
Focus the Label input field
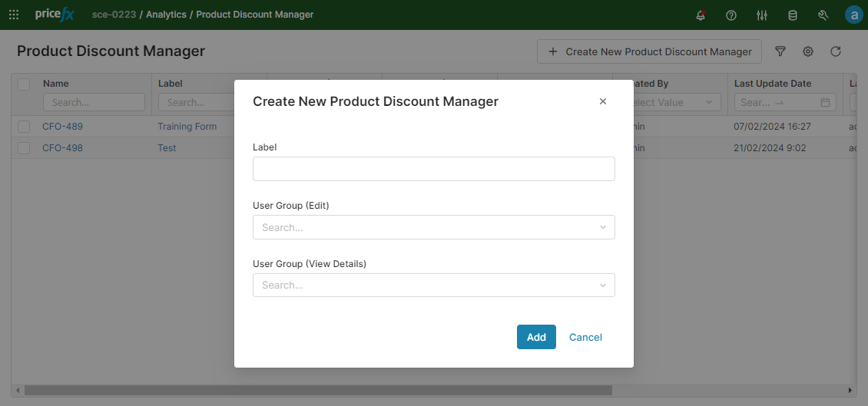(434, 169)
